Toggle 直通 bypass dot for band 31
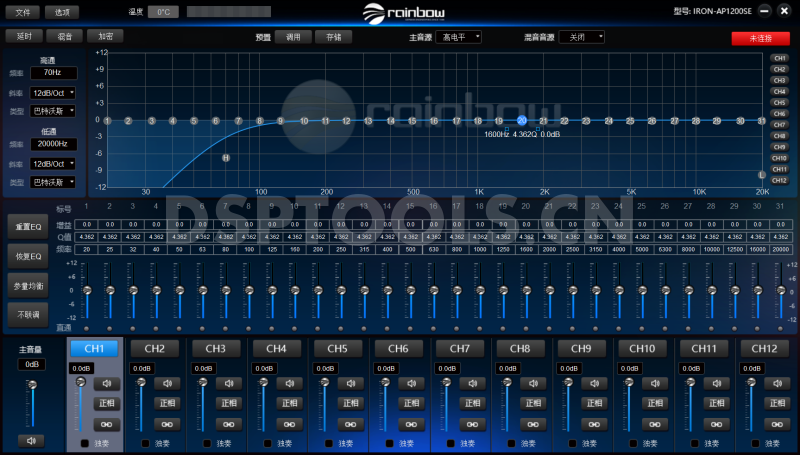Viewport: 800px width, 455px height. tap(781, 328)
